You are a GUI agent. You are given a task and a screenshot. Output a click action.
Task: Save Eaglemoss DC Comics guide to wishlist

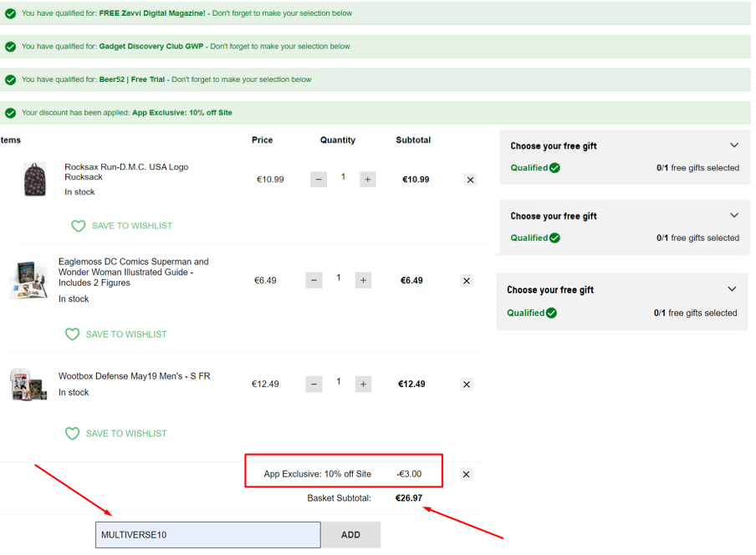pos(115,334)
